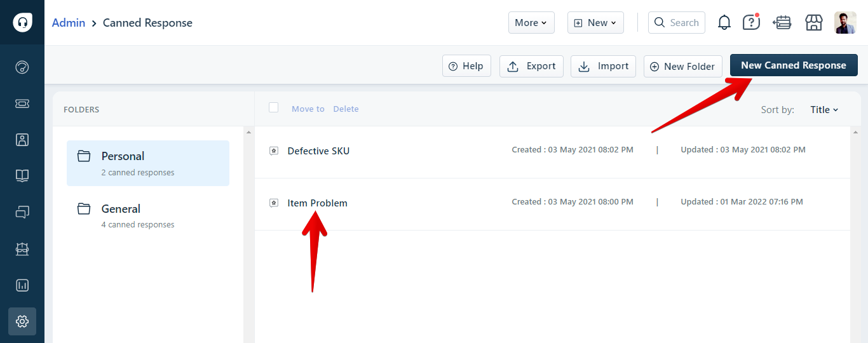Click the Freshdesk headset logo
Image resolution: width=868 pixels, height=343 pixels.
click(22, 22)
